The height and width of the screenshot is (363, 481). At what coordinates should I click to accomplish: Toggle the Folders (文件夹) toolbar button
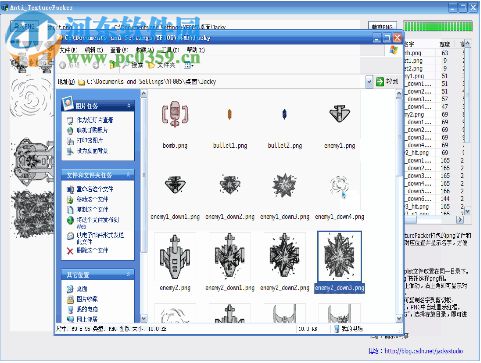[x=161, y=66]
